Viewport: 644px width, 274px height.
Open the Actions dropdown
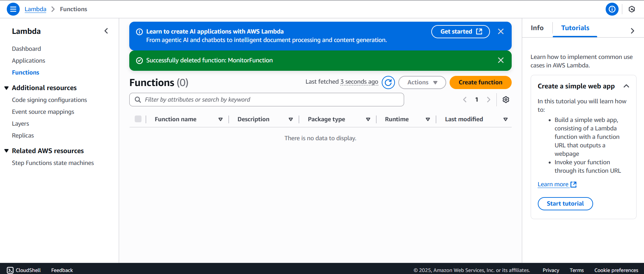(x=422, y=82)
